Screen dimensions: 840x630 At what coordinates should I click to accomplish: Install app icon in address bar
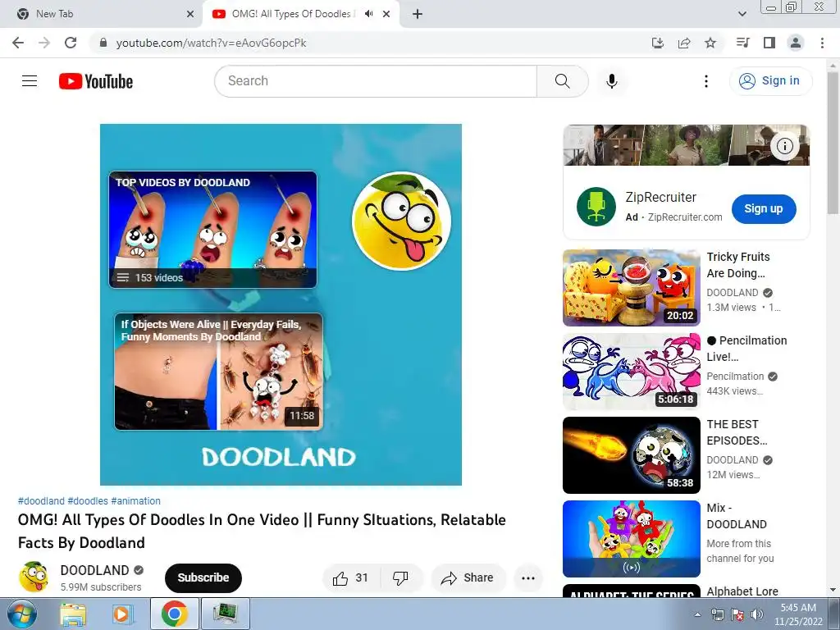point(658,43)
